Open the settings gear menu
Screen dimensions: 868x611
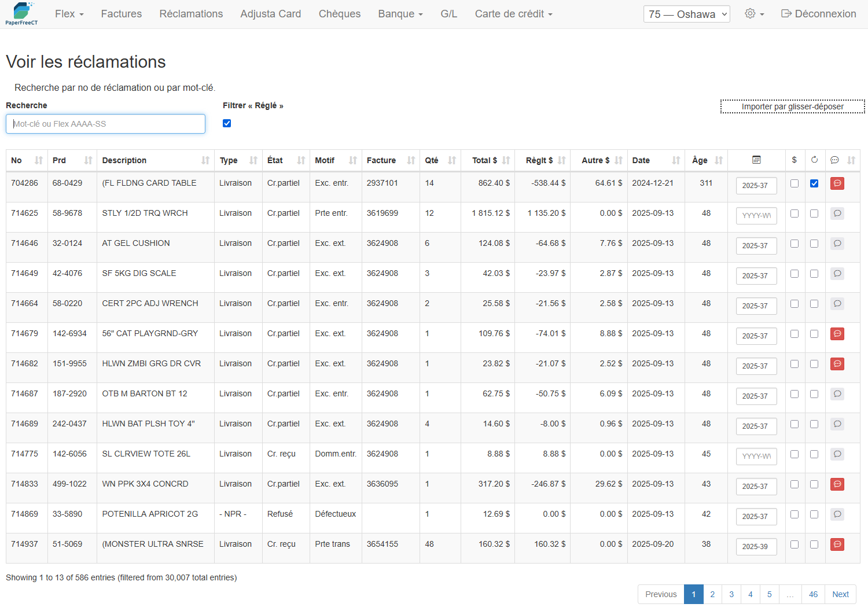pos(754,14)
